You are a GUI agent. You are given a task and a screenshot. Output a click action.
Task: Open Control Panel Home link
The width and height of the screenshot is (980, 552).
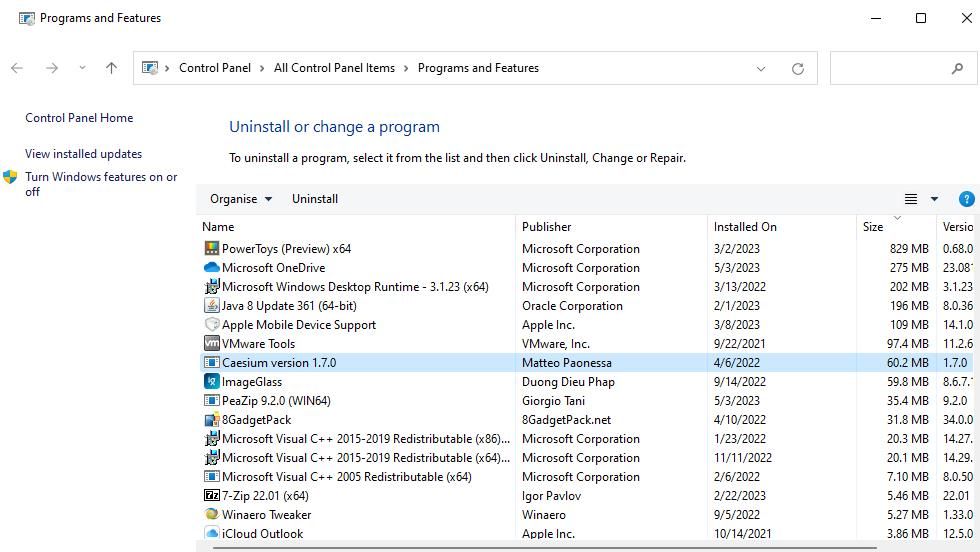point(79,118)
